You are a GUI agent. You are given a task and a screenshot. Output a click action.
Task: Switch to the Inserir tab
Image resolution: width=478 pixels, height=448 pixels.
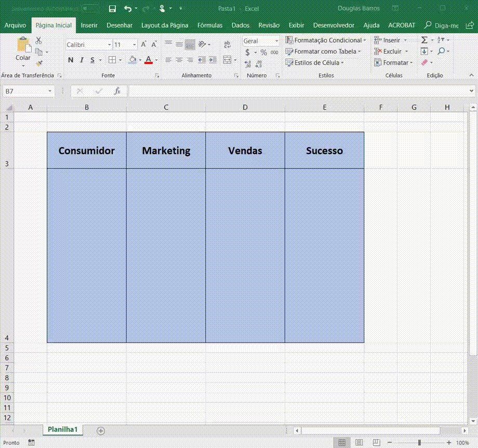(x=89, y=25)
